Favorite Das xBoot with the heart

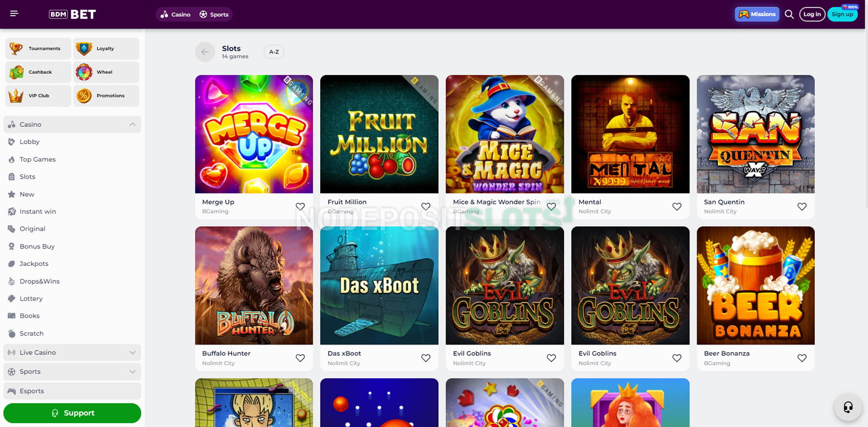pos(426,358)
